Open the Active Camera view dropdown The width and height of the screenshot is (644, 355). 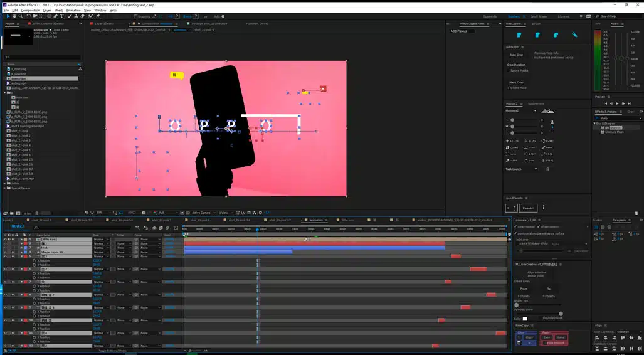click(x=201, y=213)
